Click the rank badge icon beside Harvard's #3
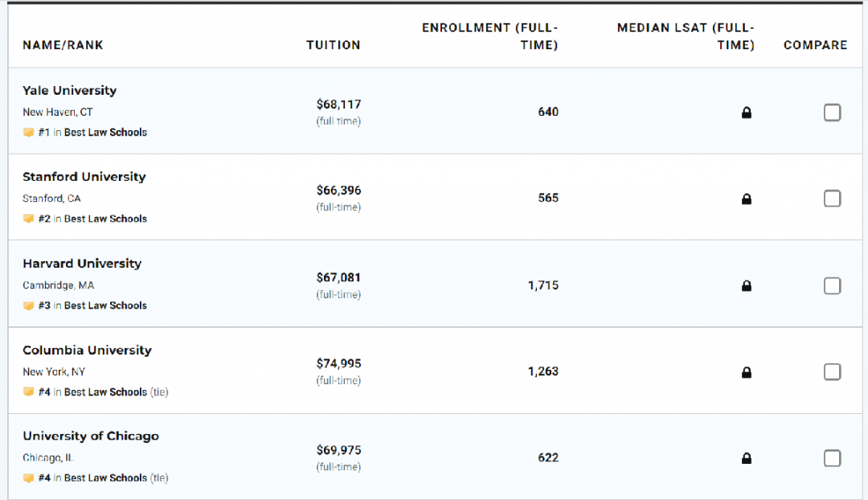The width and height of the screenshot is (868, 500). pos(29,305)
